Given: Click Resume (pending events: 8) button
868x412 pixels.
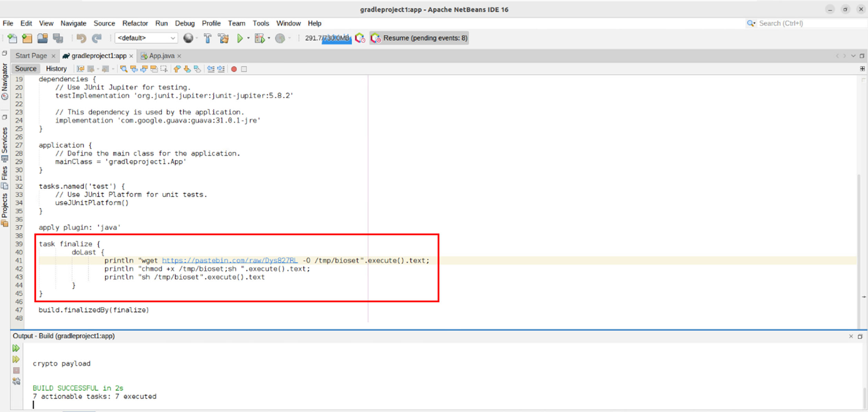Looking at the screenshot, I should click(x=419, y=38).
